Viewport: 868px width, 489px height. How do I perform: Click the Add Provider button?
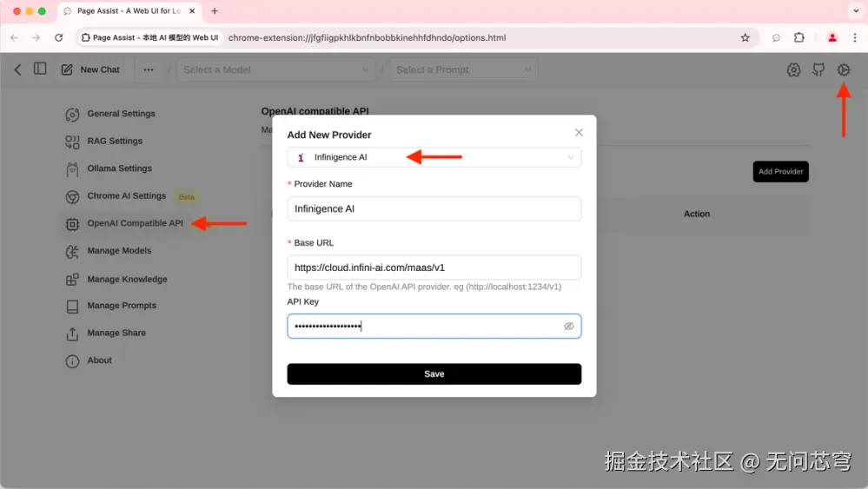(780, 171)
